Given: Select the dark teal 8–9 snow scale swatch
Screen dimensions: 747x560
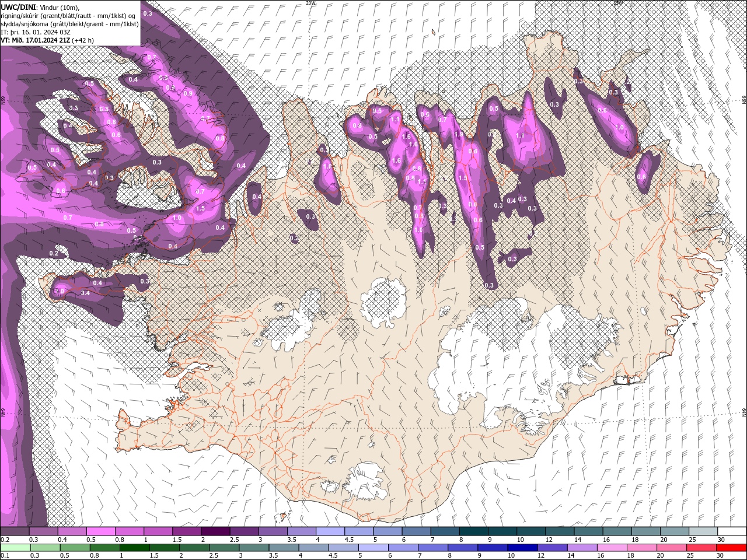Looking at the screenshot, I should point(473,531).
